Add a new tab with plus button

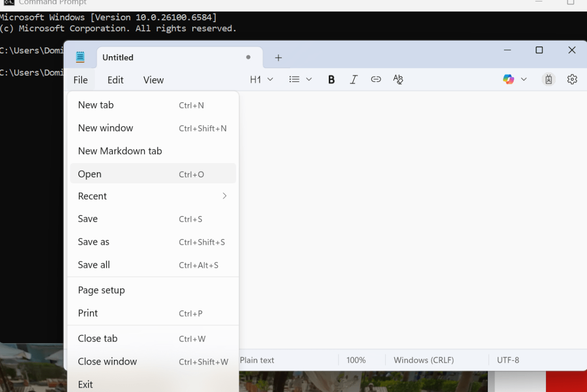click(278, 58)
